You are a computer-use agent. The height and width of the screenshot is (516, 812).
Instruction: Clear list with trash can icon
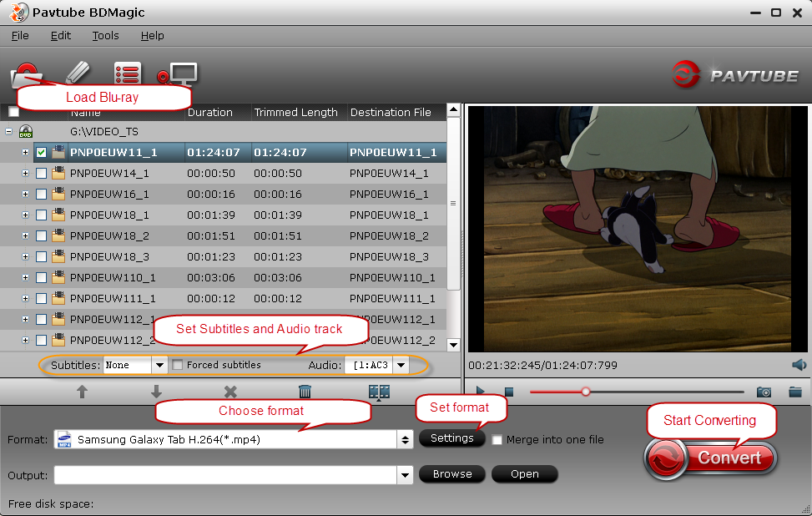305,392
